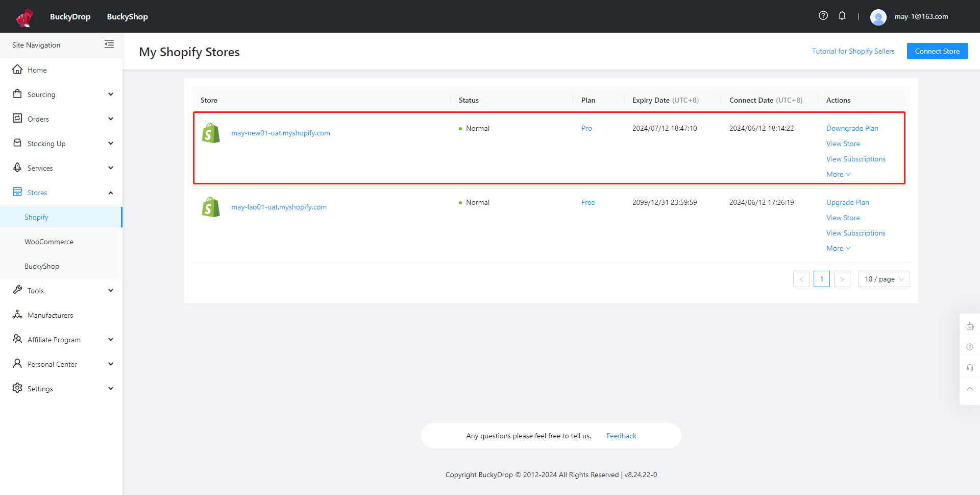Open the headset customer support icon
Viewport: 980px width, 495px height.
tap(970, 368)
